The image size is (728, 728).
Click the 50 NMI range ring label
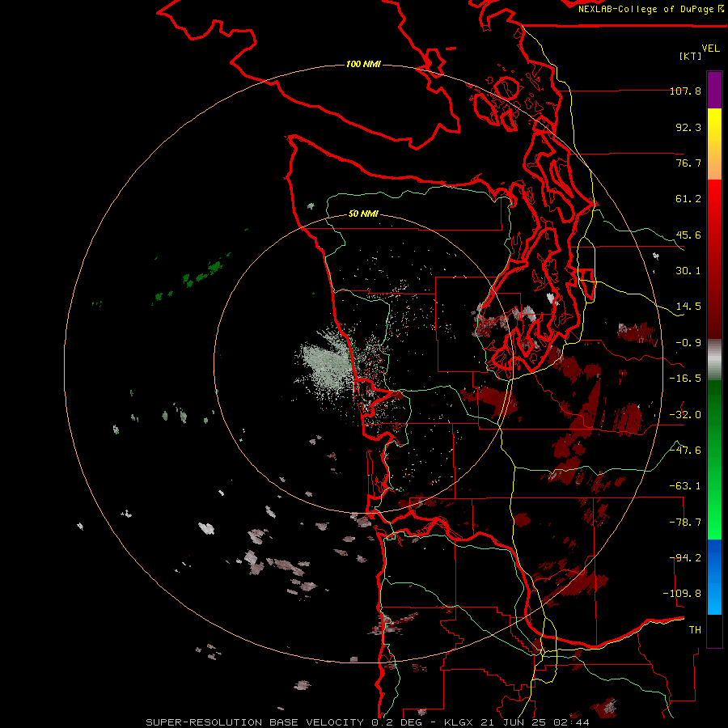tap(363, 214)
